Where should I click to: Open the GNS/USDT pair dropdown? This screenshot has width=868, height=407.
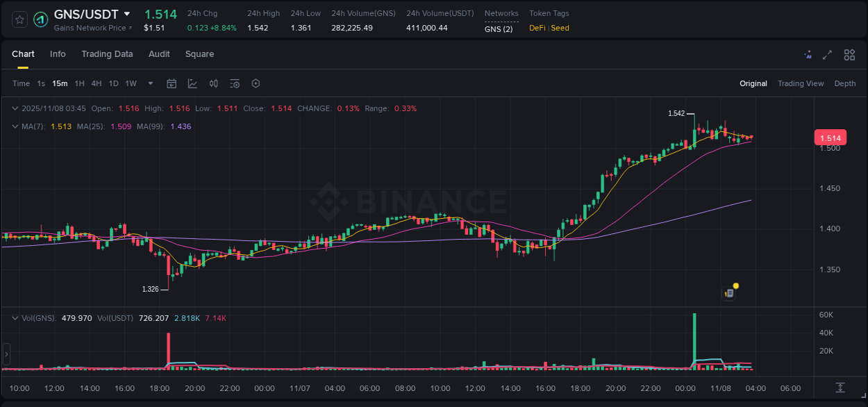pos(127,13)
